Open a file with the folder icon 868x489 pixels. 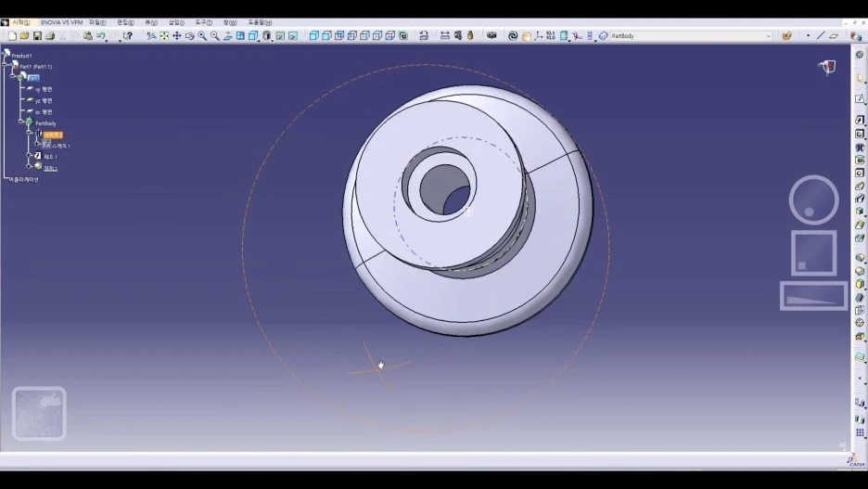[24, 36]
